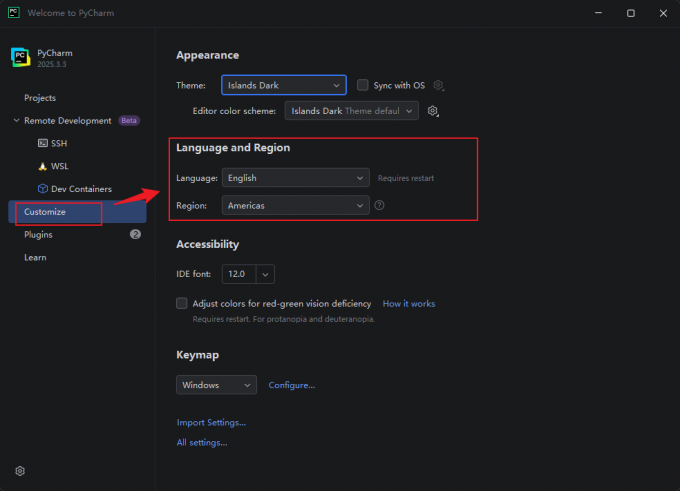Click the WSL penguin icon
The image size is (680, 491).
[x=42, y=166]
